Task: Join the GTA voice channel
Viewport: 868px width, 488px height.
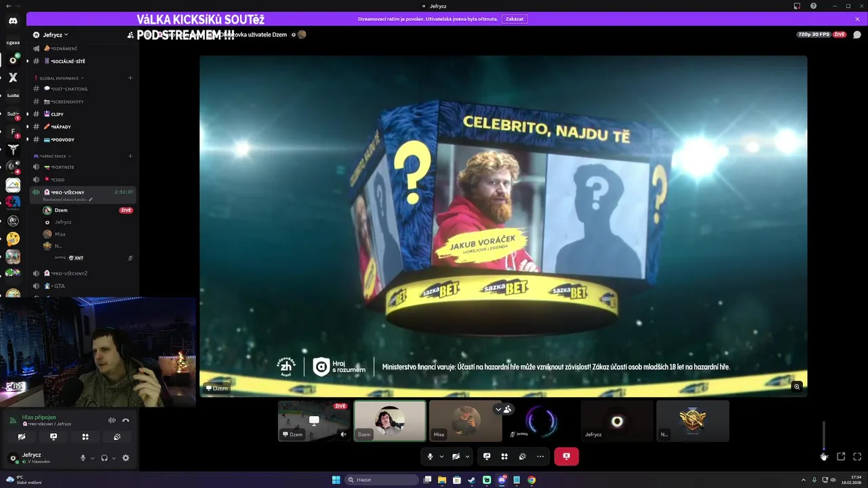Action: click(81, 286)
